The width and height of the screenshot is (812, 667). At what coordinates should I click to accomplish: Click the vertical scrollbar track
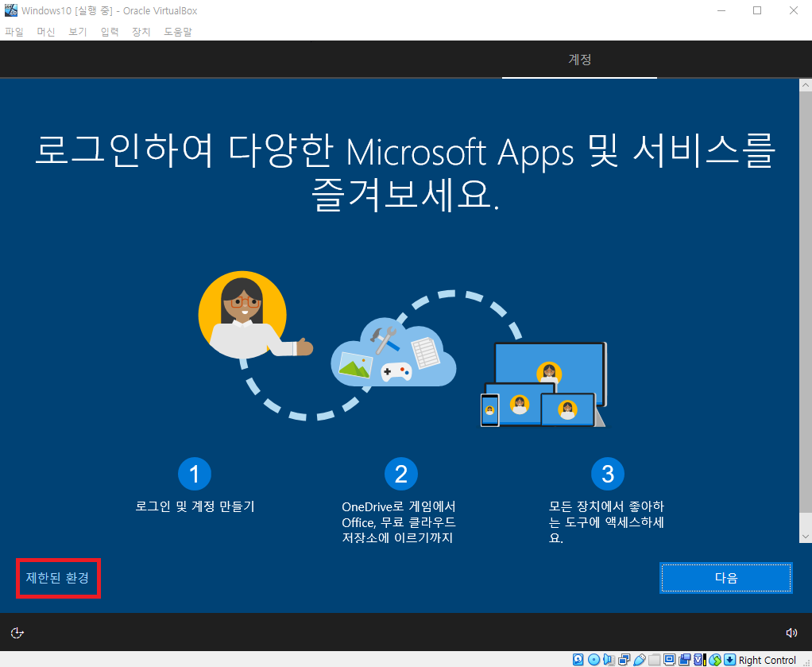click(x=806, y=311)
